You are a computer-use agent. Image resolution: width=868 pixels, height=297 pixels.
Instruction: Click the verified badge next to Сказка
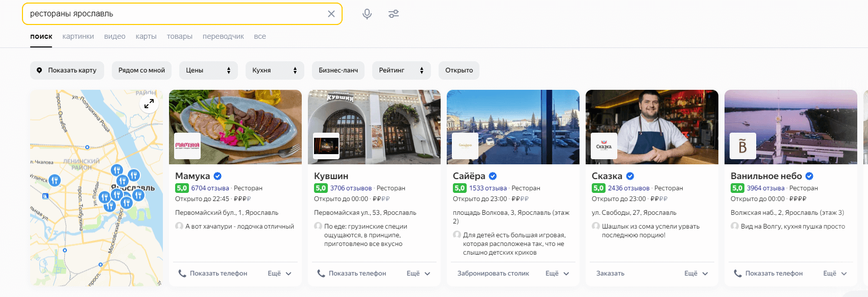click(630, 176)
